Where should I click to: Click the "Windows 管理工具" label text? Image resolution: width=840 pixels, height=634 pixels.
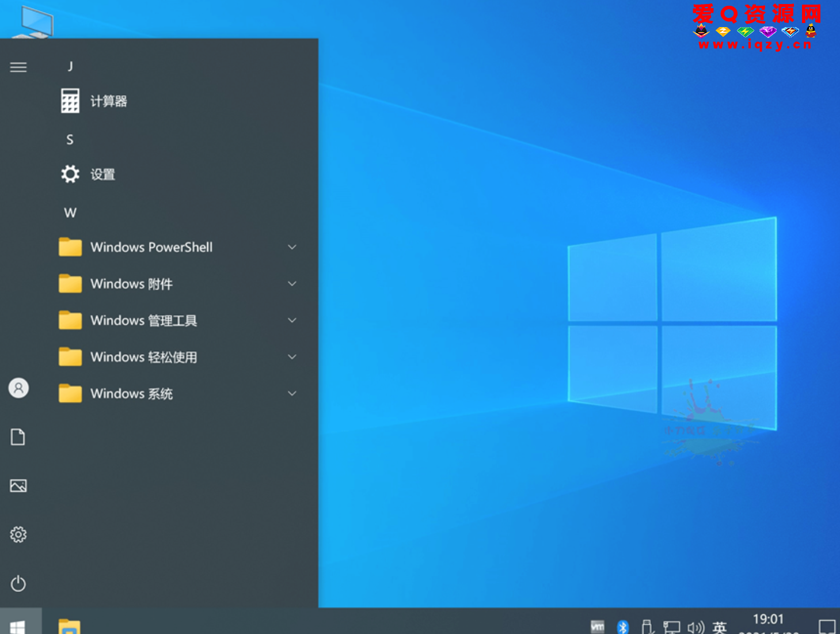144,320
